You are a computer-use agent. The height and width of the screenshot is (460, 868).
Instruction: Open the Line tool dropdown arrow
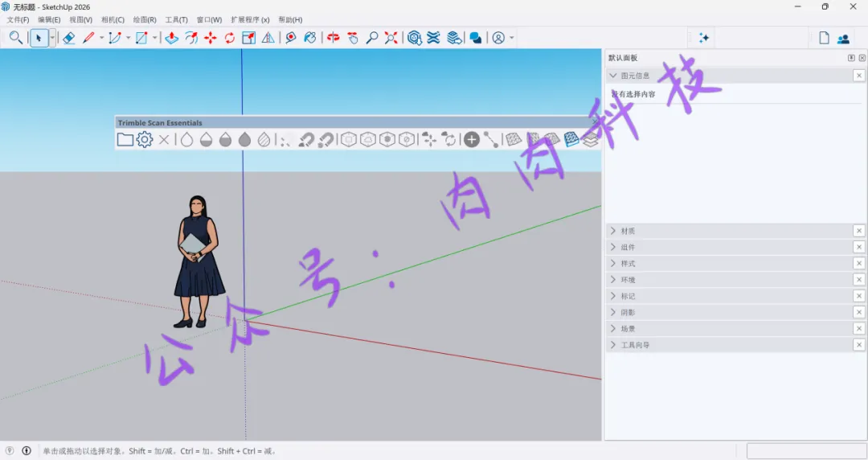(101, 38)
